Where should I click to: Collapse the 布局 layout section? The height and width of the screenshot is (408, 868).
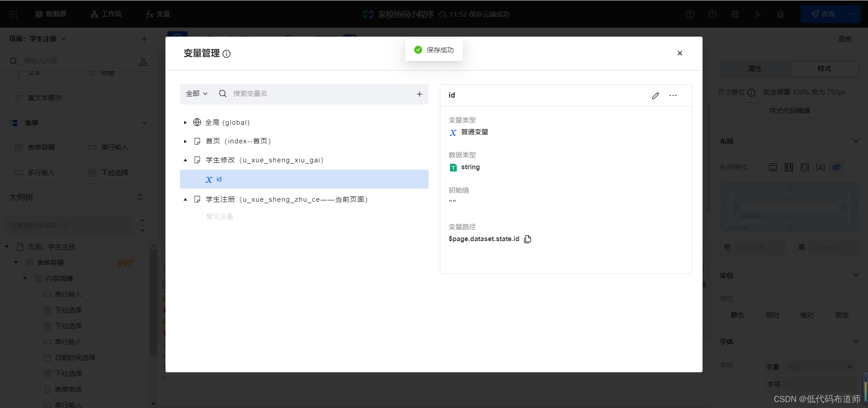(x=856, y=141)
